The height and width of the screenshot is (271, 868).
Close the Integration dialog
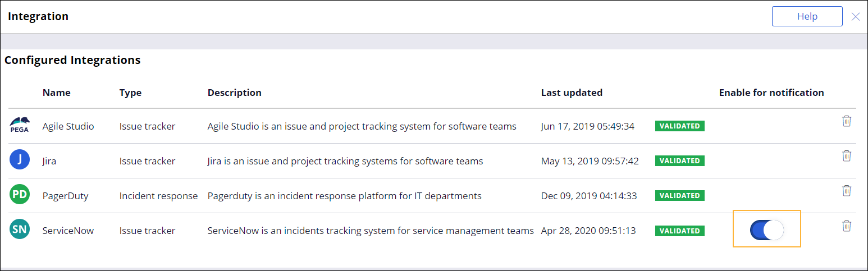click(856, 17)
